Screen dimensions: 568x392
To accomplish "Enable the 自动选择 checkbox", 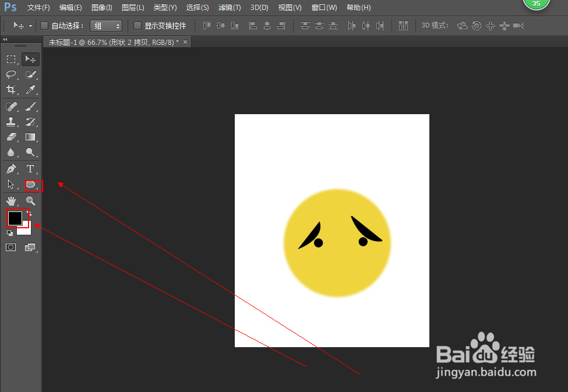I will tap(44, 26).
